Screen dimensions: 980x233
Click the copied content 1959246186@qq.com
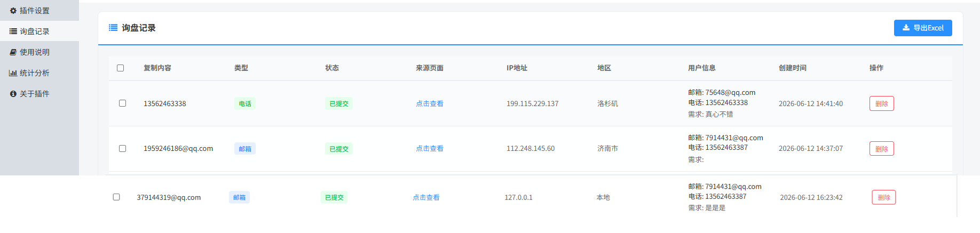(x=178, y=148)
